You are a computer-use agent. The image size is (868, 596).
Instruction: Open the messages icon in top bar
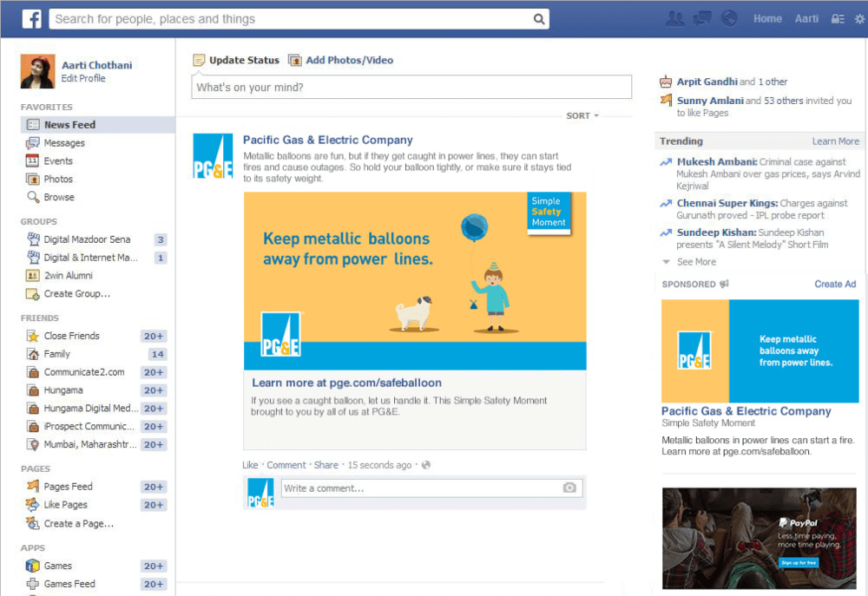click(x=701, y=17)
